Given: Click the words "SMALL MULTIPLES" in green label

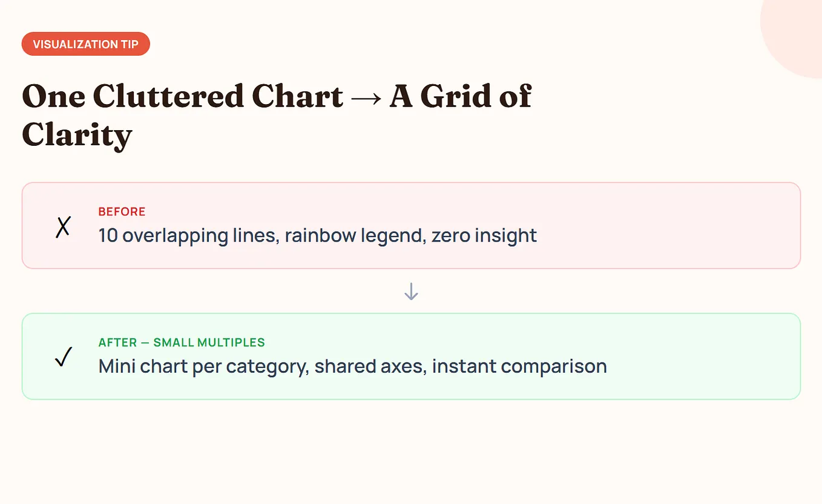Looking at the screenshot, I should tap(209, 342).
